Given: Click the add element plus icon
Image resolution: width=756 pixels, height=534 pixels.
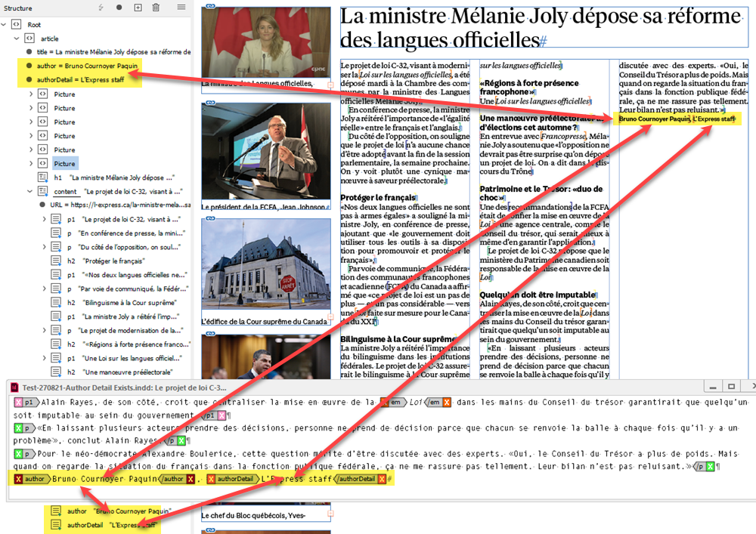Looking at the screenshot, I should tap(138, 8).
